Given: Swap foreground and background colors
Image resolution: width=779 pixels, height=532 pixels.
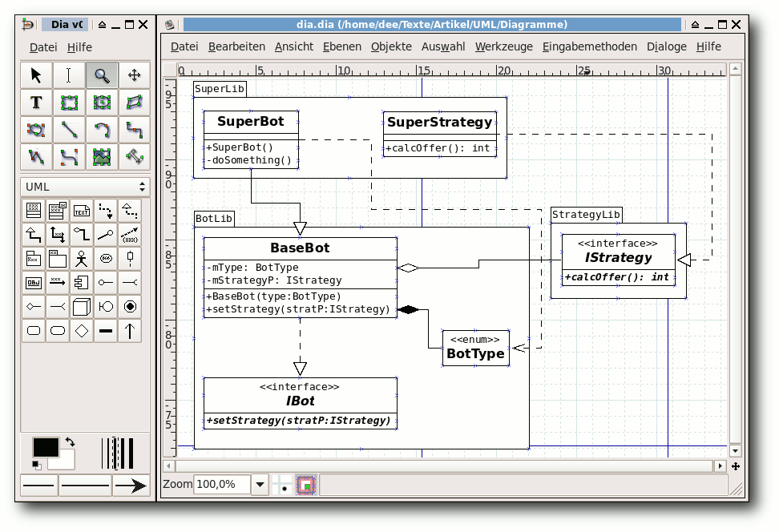Looking at the screenshot, I should (70, 441).
